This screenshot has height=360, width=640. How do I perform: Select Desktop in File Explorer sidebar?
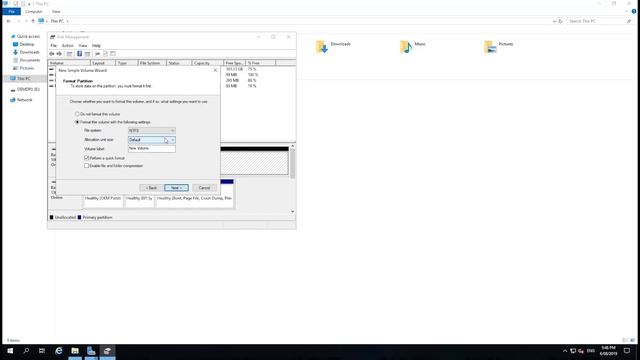27,44
